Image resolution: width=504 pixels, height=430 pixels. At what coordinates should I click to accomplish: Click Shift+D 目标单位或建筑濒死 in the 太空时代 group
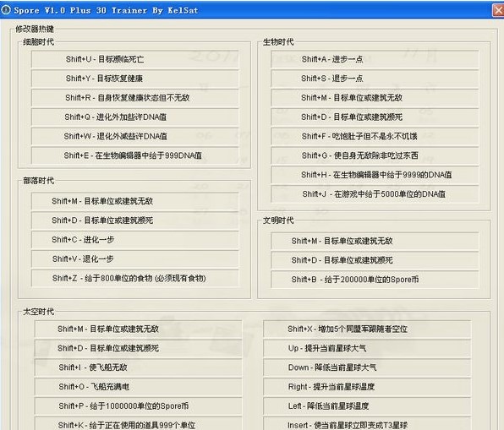point(138,348)
